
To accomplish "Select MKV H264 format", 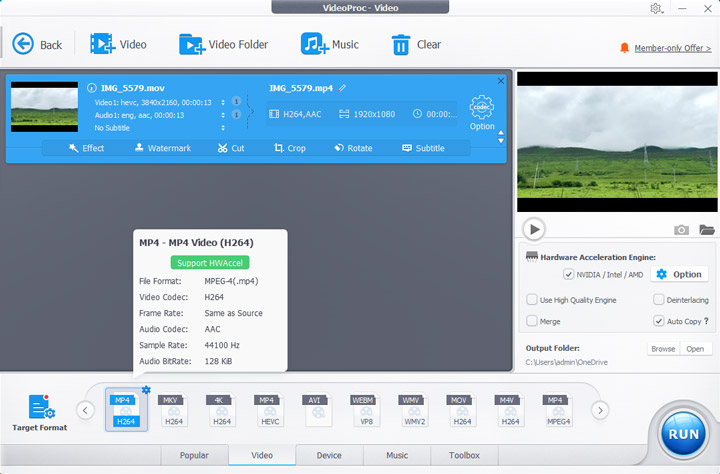I will (x=174, y=410).
